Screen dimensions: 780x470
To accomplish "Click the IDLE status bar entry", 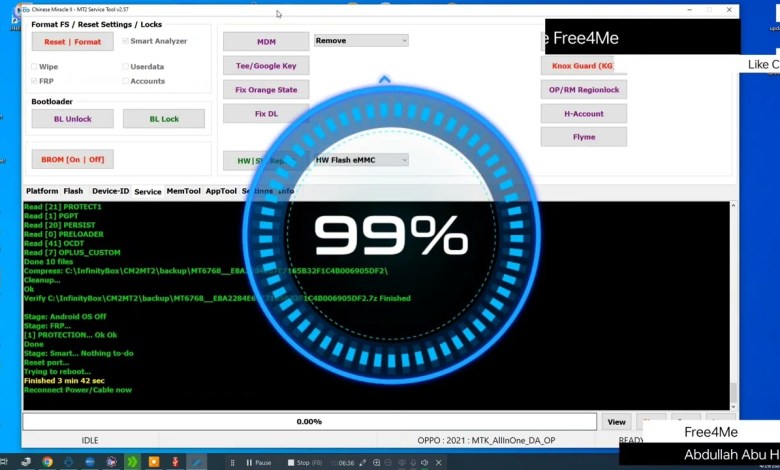I will point(90,441).
